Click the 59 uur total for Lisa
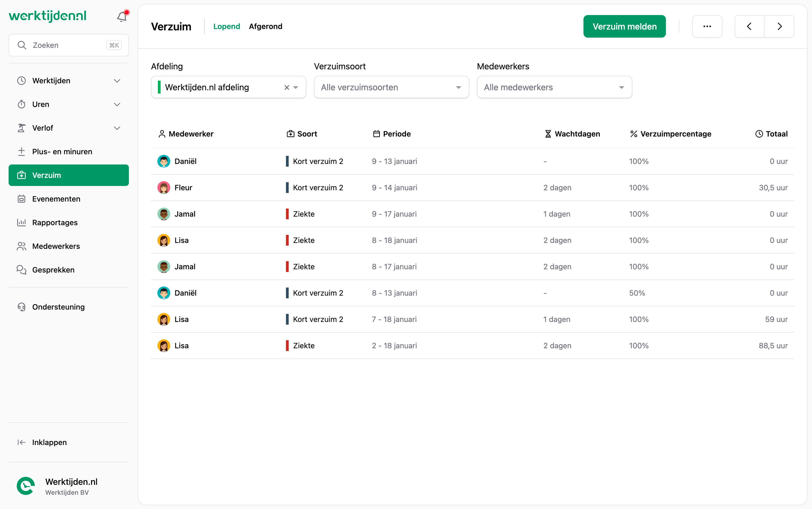The height and width of the screenshot is (509, 812). click(x=776, y=320)
